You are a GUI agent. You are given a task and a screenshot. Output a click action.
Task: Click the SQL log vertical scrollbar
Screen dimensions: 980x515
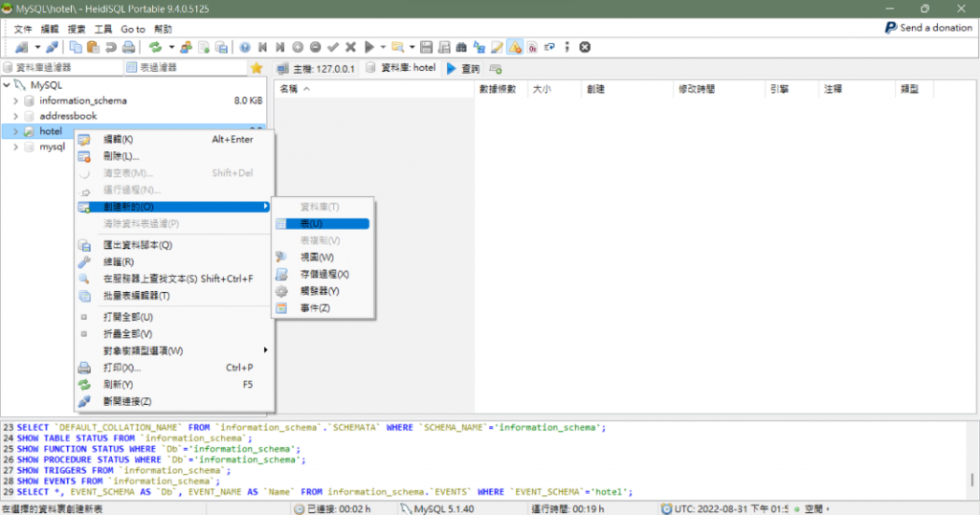(x=972, y=459)
